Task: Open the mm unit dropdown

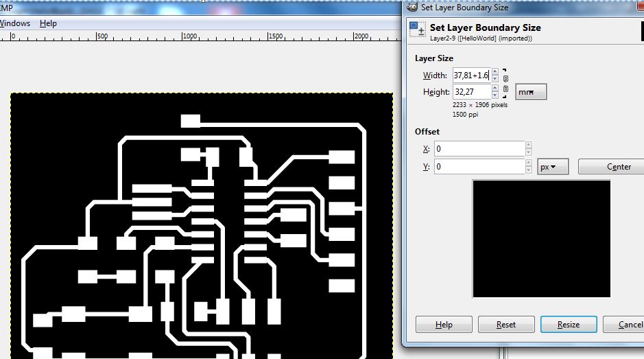Action: (x=531, y=92)
